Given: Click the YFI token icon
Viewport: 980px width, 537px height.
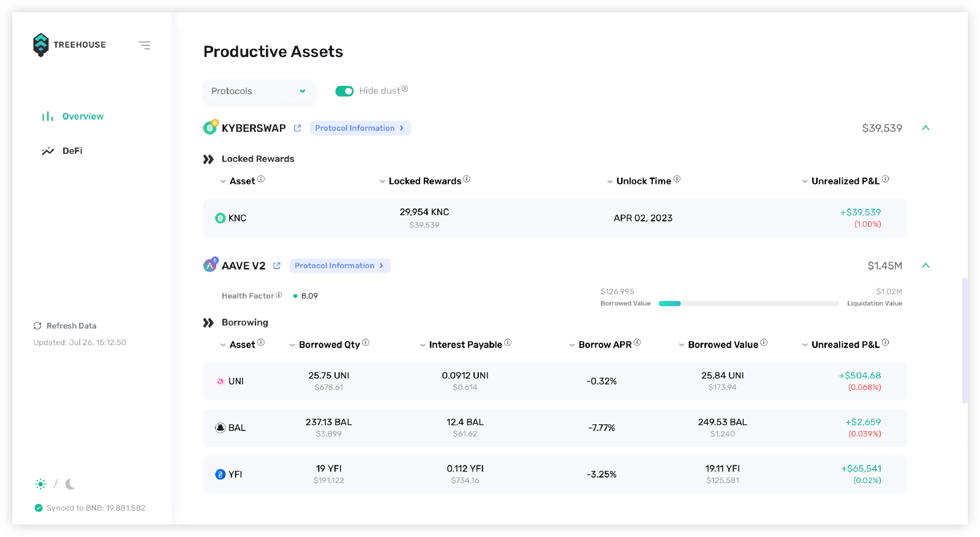Looking at the screenshot, I should [221, 474].
